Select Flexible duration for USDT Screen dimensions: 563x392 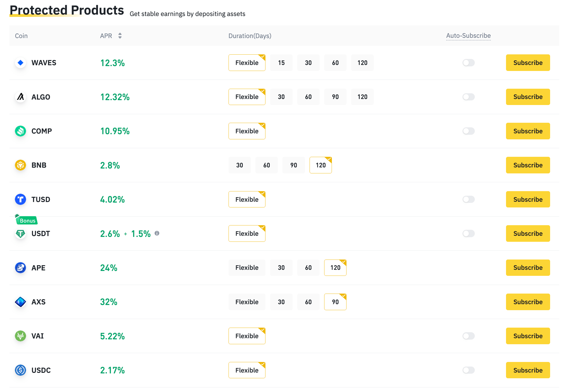click(247, 233)
